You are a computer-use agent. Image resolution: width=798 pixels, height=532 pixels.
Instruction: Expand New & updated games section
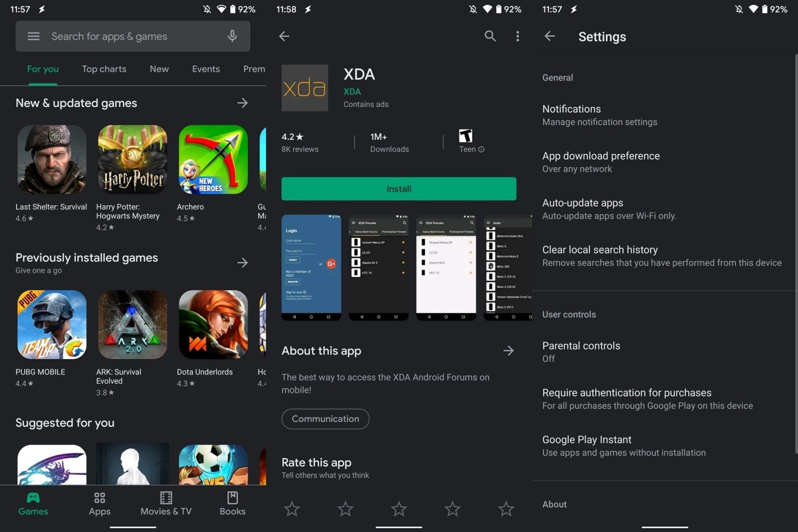[242, 103]
